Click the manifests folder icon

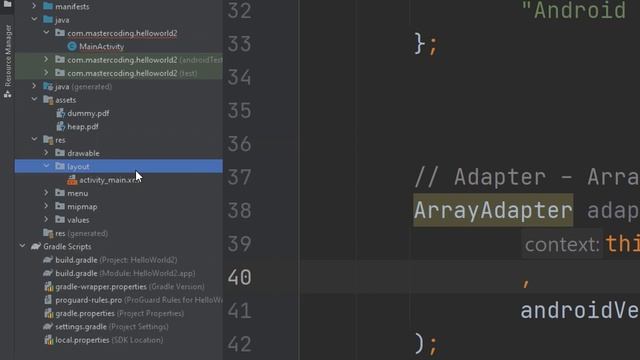click(x=48, y=7)
